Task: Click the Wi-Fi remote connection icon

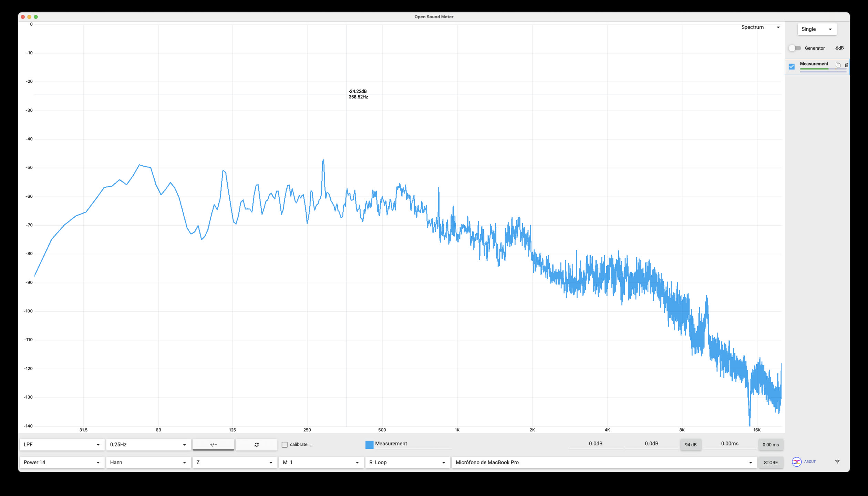Action: point(837,462)
